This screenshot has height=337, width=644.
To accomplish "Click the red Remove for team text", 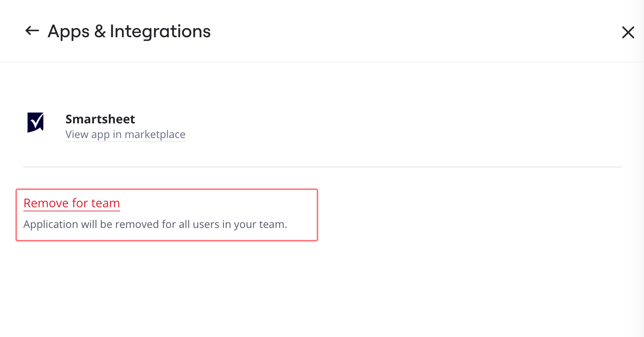I will pos(71,203).
